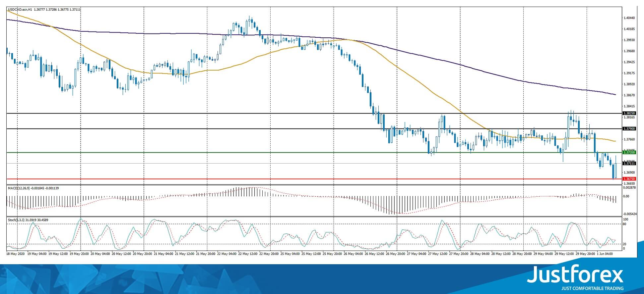Click the 1 Jun 04:00 time label
The image size is (644, 294).
(x=606, y=254)
